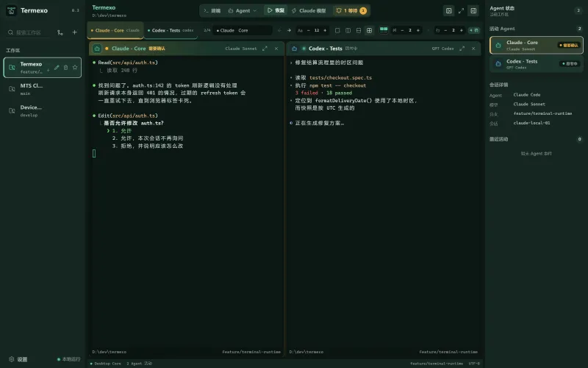Click the '3 failed' text
The image size is (588, 368).
click(x=306, y=93)
